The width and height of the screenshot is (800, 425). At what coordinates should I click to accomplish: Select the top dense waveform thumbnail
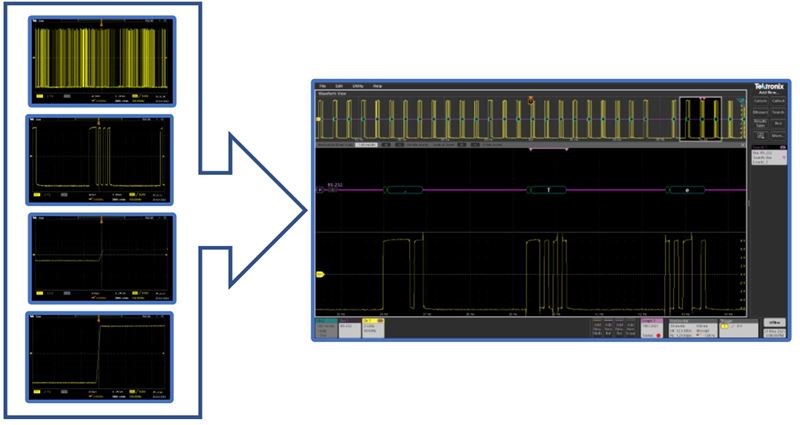pos(103,60)
